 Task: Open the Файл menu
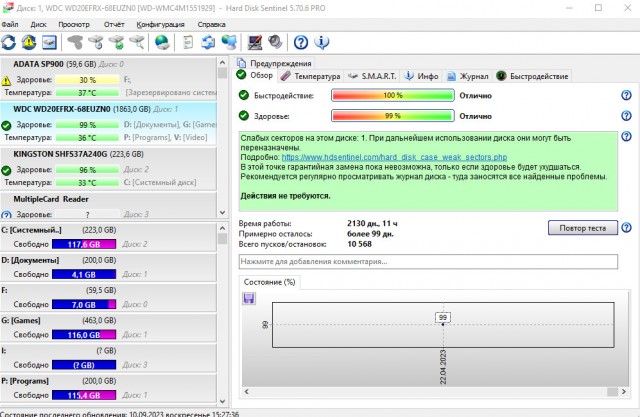[x=10, y=24]
